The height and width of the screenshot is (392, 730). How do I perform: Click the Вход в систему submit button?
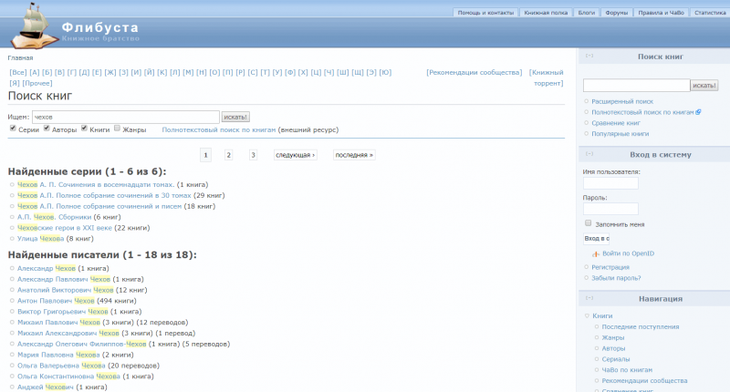[x=596, y=238]
